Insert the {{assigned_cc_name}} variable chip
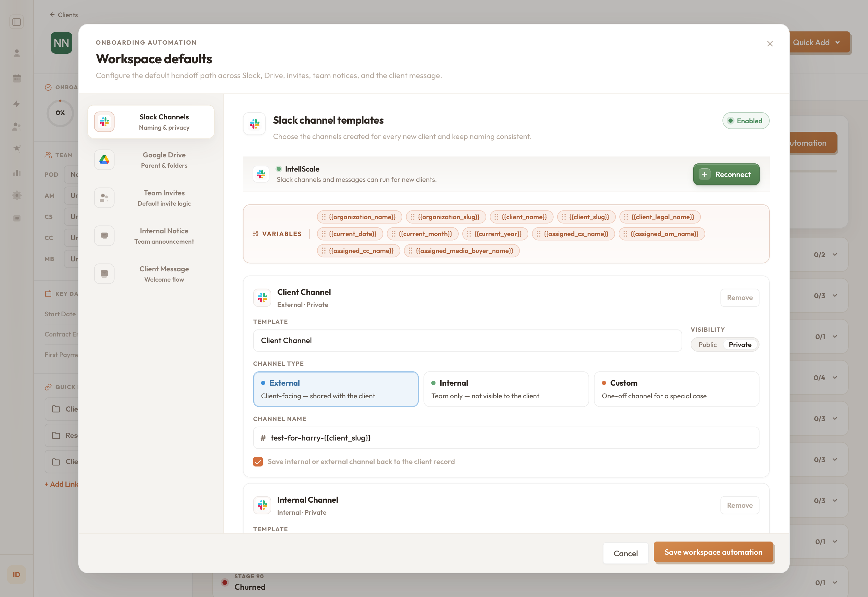The height and width of the screenshot is (597, 868). 358,251
